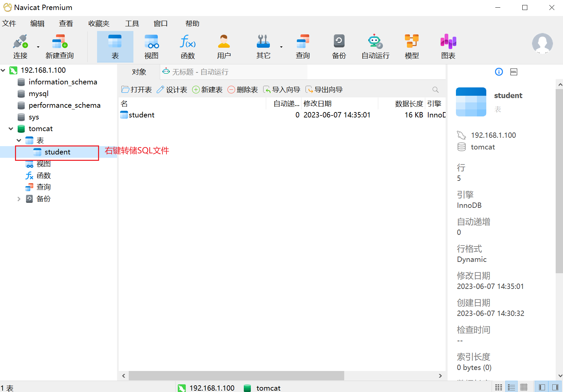Open 图表 charts toolbar button
563x392 pixels.
click(448, 47)
